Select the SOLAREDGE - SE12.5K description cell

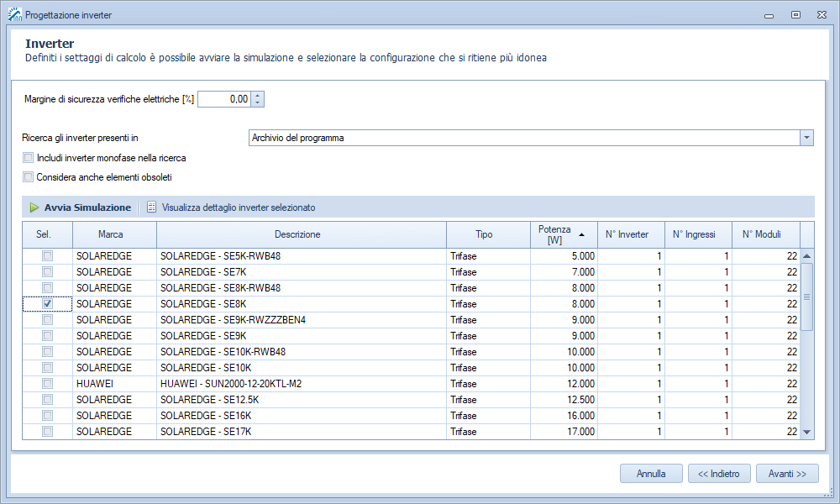click(301, 400)
